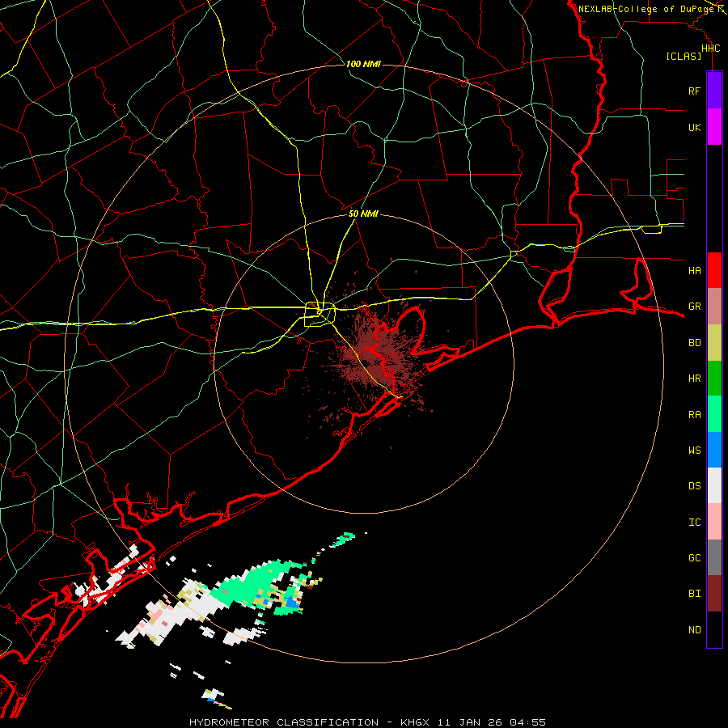The image size is (728, 728).
Task: Click the UK legend label
Action: pos(694,128)
